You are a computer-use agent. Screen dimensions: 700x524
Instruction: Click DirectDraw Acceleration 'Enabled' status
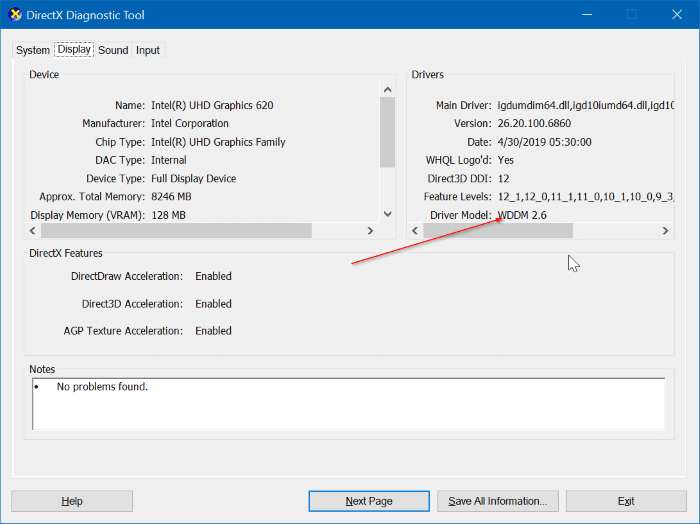pyautogui.click(x=213, y=276)
